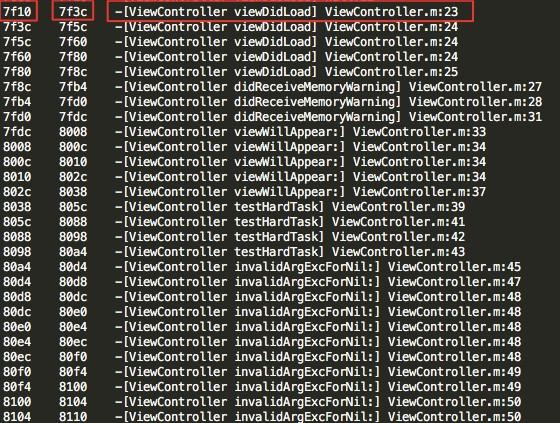Select the viewDidLoad ViewController.m:23 entry
The height and width of the screenshot is (423, 560).
point(287,12)
